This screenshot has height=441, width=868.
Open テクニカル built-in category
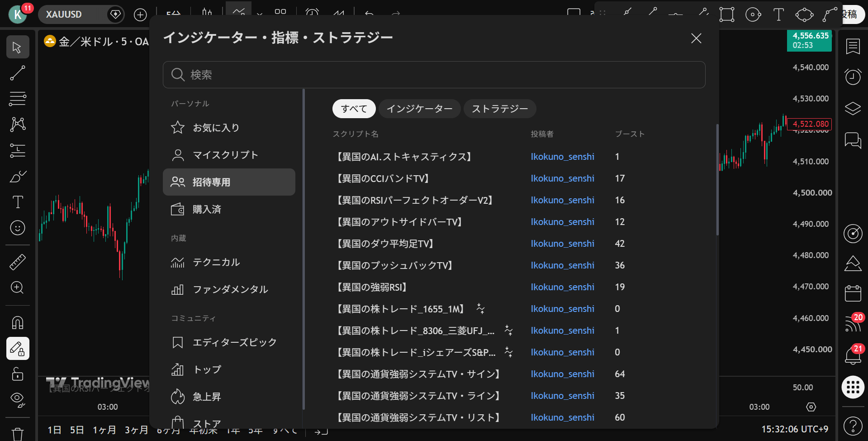[x=229, y=262]
